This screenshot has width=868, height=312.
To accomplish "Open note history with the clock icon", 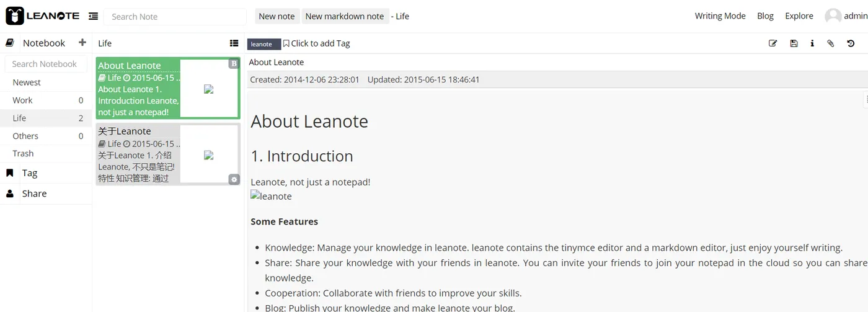I will pos(851,43).
